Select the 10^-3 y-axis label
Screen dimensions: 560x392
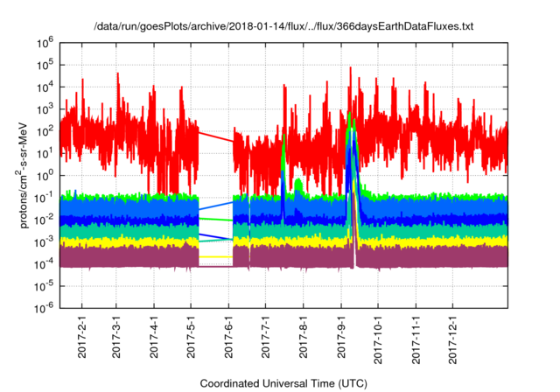point(45,242)
